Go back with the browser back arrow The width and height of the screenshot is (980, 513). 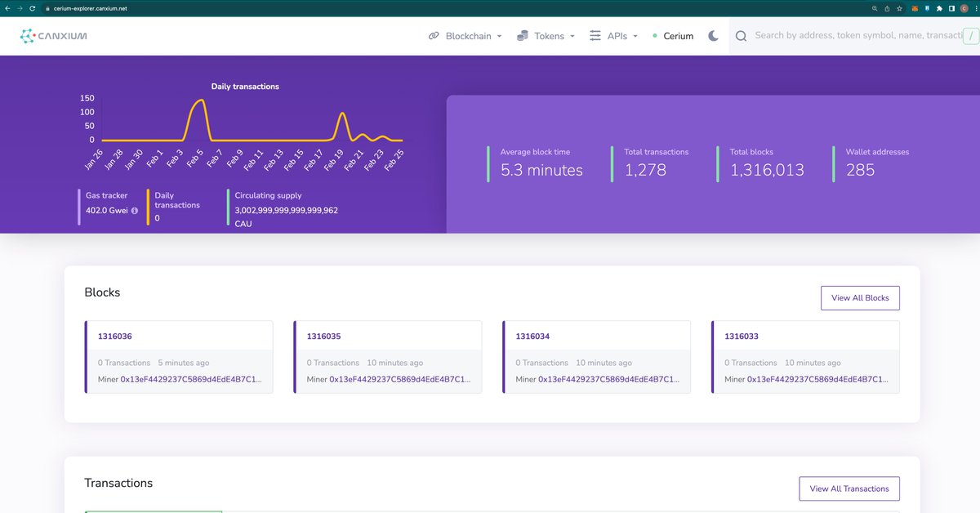click(8, 7)
